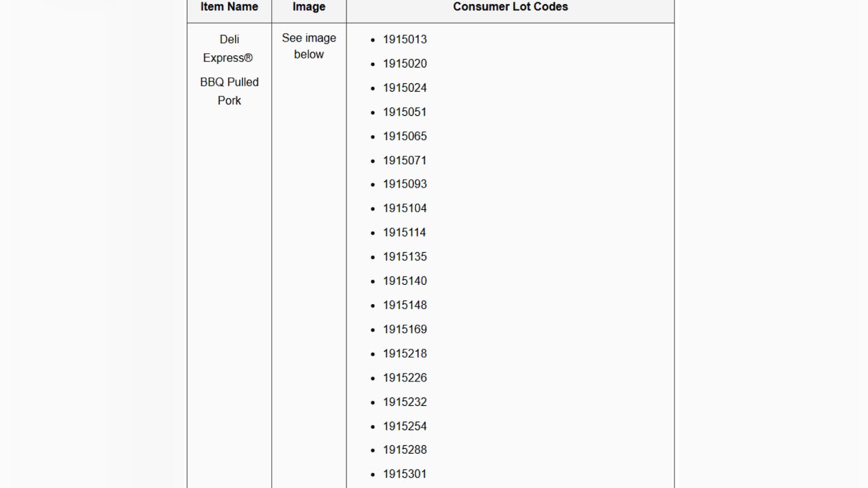Click lot code 1915169
868x488 pixels.
[404, 329]
